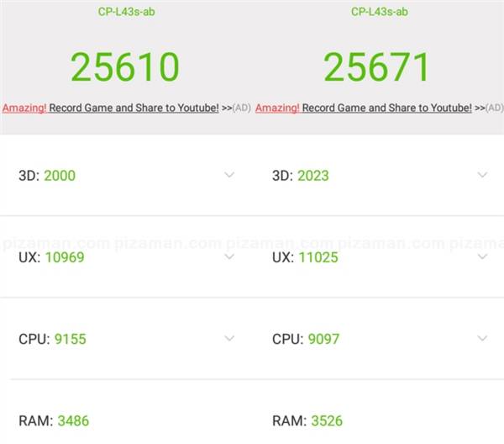Expand the 3D: 2023 row chevron

coord(482,175)
